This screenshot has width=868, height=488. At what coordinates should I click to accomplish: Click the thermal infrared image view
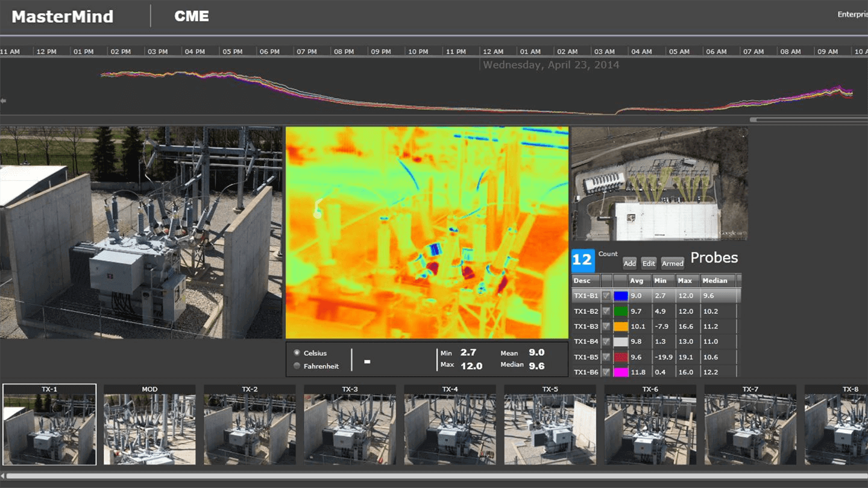click(427, 233)
